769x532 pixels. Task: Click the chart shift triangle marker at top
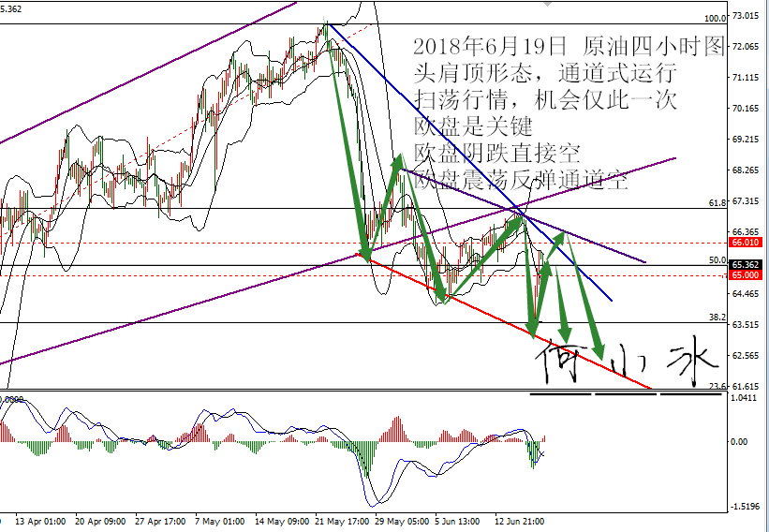tap(547, 4)
